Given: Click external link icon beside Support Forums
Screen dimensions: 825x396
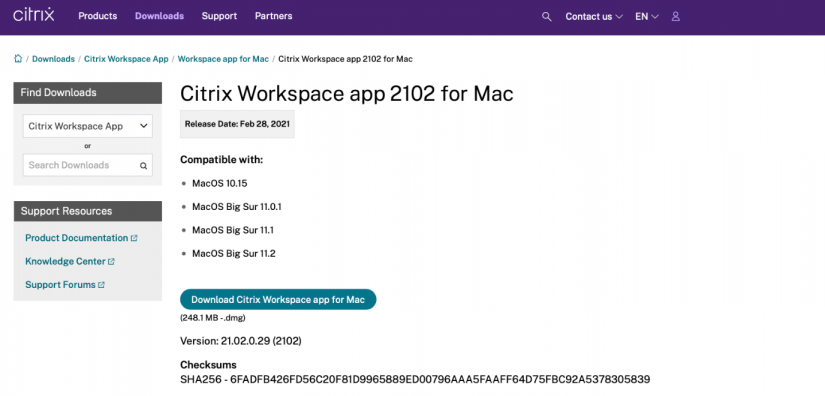Looking at the screenshot, I should point(101,285).
